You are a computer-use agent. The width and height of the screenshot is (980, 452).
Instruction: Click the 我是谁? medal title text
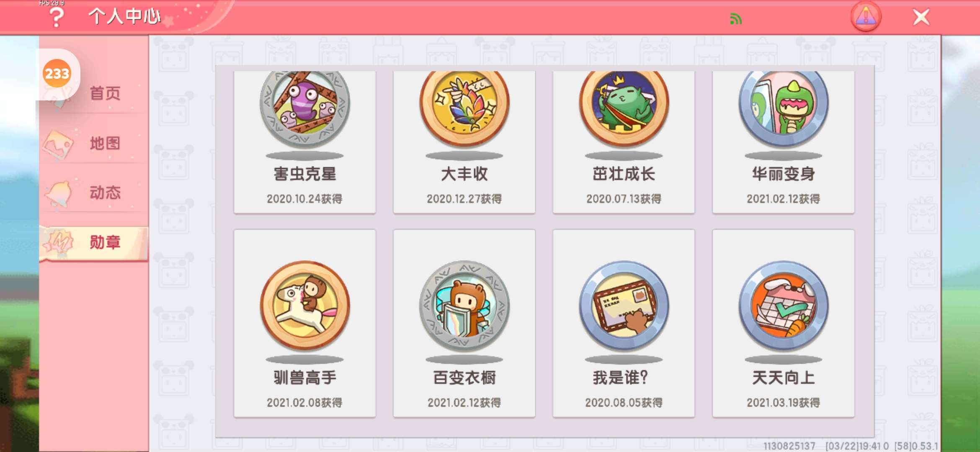(x=621, y=378)
